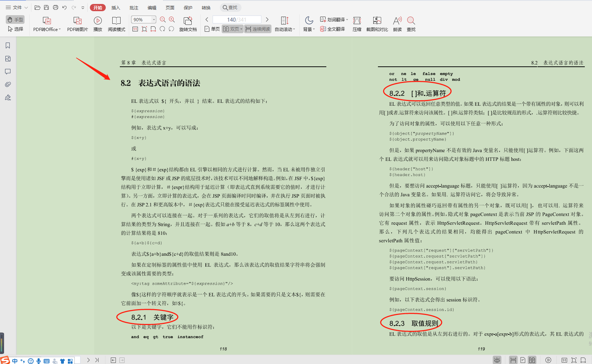Print the document via printer icon
The width and height of the screenshot is (592, 364).
(56, 8)
